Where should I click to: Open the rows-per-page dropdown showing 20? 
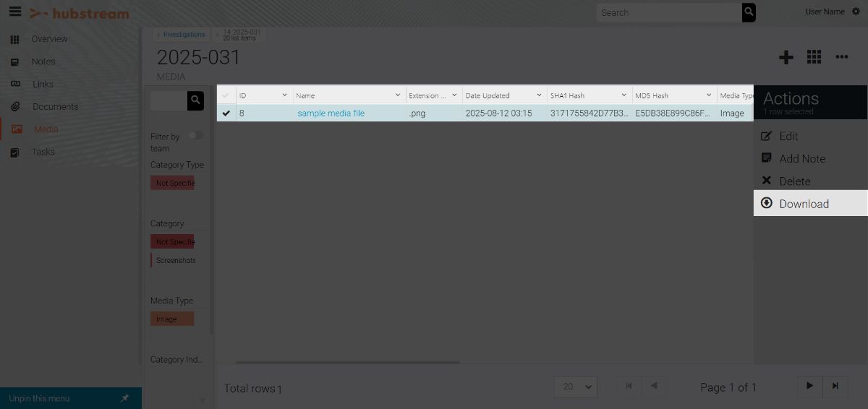pyautogui.click(x=575, y=387)
